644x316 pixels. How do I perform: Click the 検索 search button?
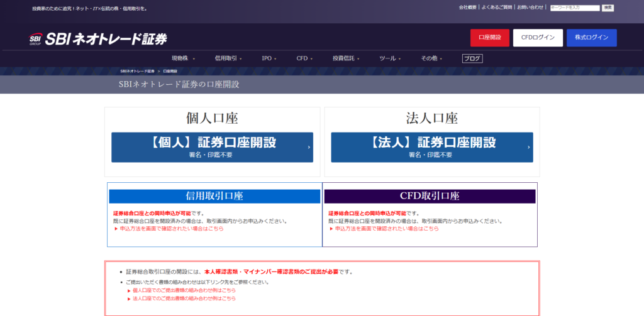tap(608, 8)
